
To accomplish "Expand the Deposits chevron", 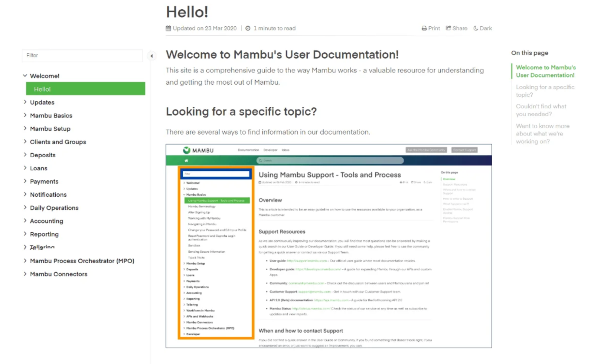I will [25, 155].
